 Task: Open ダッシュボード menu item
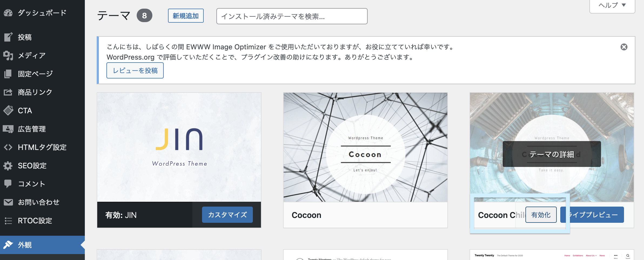pos(42,13)
